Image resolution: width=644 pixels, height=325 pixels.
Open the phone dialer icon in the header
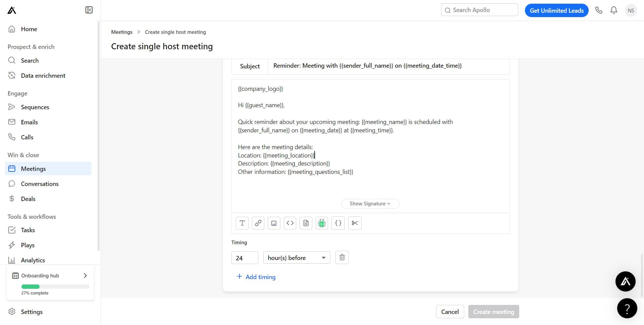pyautogui.click(x=599, y=10)
